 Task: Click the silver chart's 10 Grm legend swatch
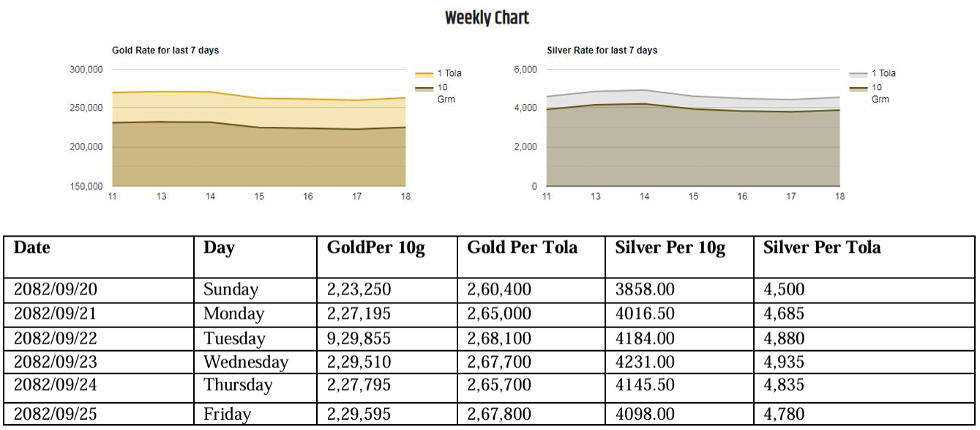[x=859, y=89]
